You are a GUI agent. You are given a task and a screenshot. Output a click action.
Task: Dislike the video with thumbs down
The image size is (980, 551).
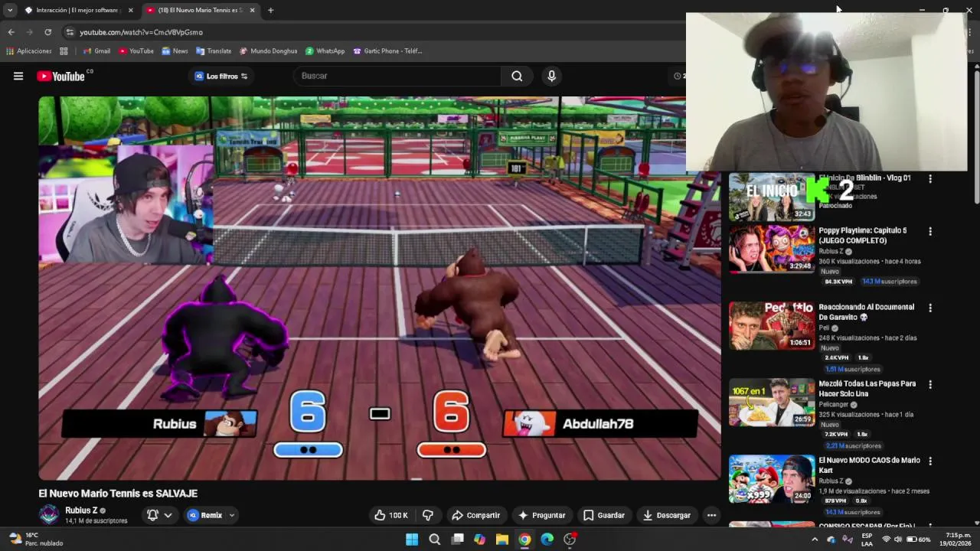428,515
